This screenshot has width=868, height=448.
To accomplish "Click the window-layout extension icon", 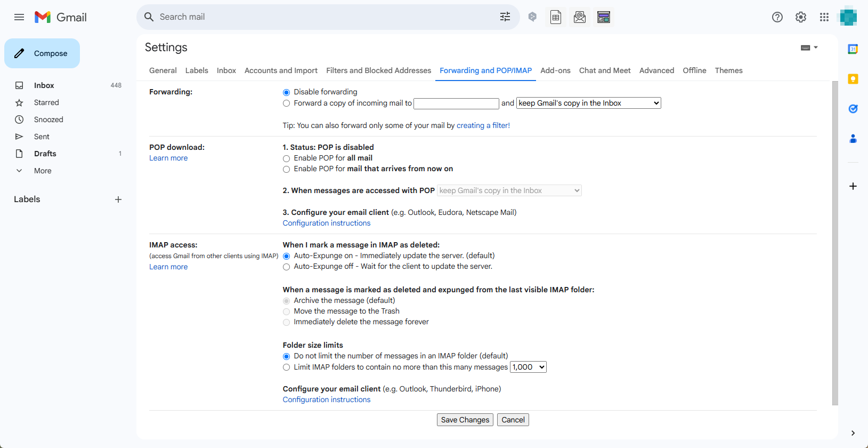I will 604,17.
